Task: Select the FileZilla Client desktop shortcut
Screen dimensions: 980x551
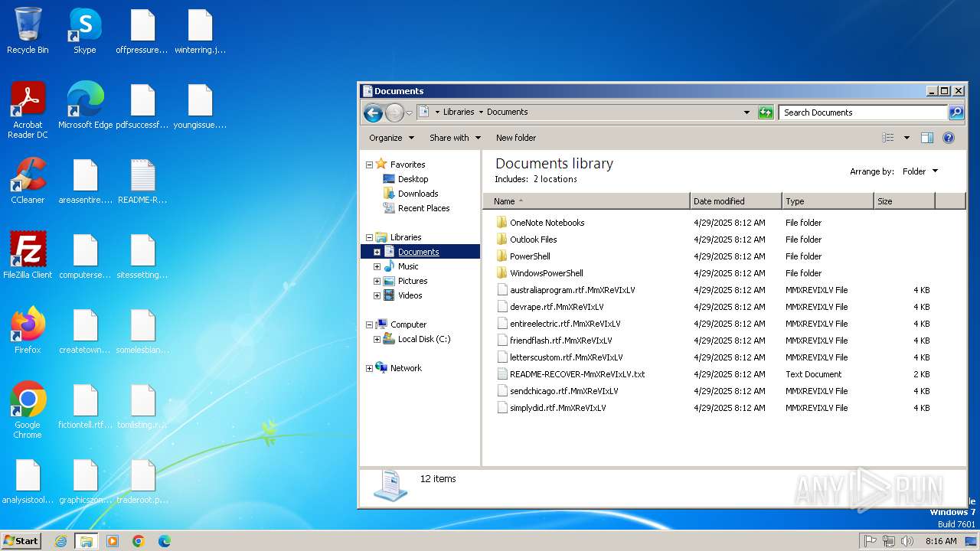Action: 28,256
